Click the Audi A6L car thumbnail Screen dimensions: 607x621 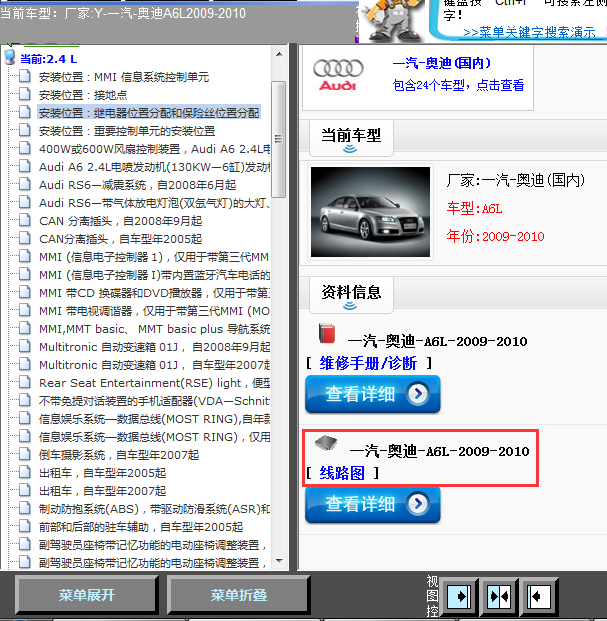[x=370, y=212]
